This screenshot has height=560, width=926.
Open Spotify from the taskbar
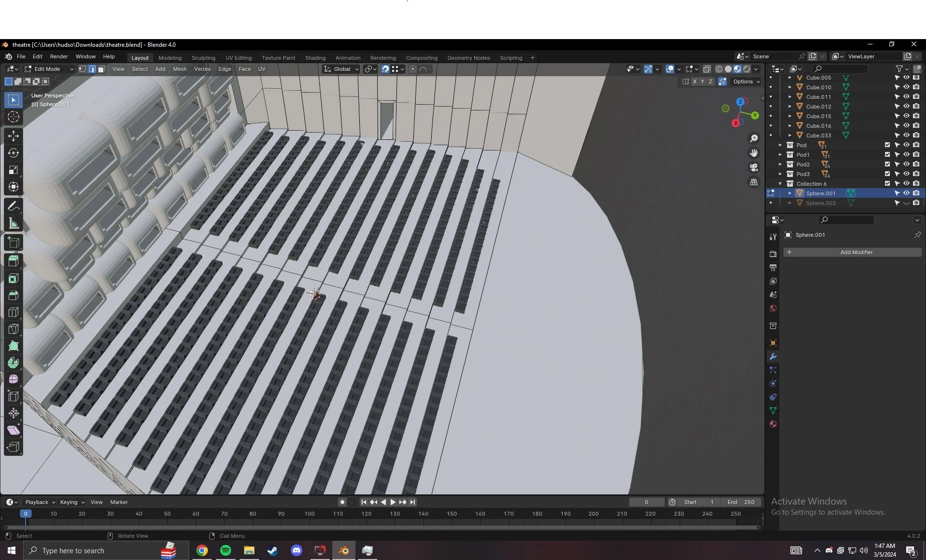[225, 550]
